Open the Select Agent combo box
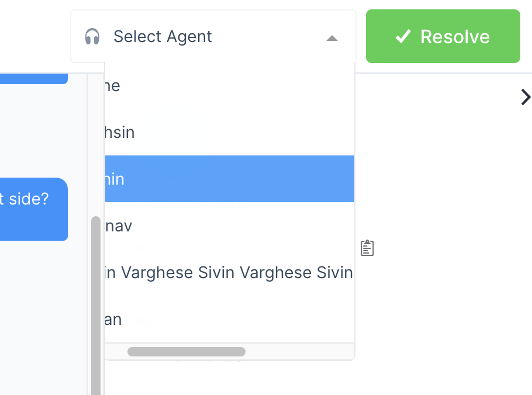This screenshot has width=532, height=395. pyautogui.click(x=213, y=36)
